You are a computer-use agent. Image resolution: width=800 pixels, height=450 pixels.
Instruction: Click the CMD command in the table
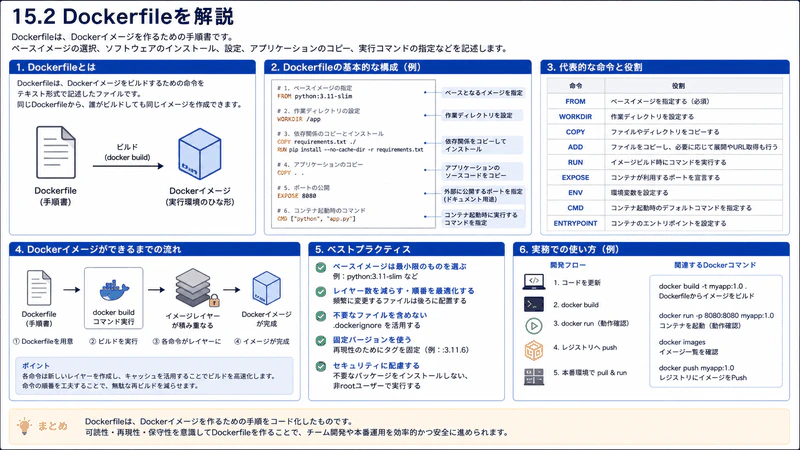point(576,208)
